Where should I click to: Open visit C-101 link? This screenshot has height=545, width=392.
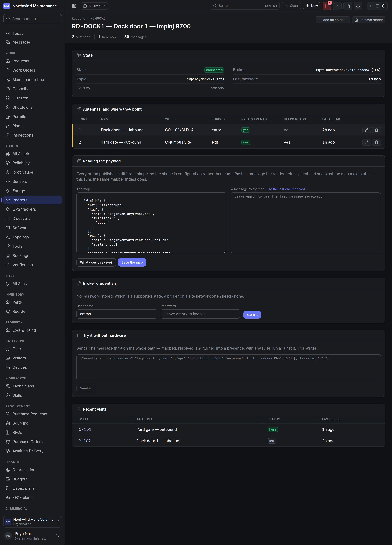pyautogui.click(x=85, y=429)
